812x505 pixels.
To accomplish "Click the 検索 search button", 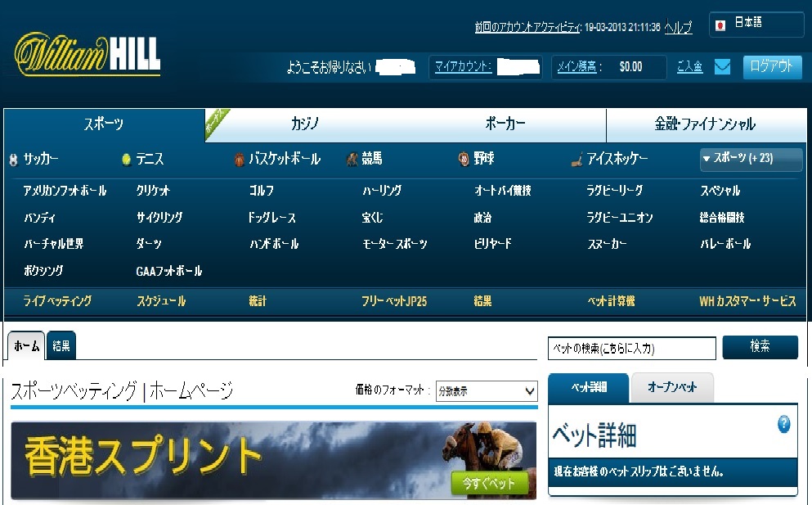I will tap(760, 347).
